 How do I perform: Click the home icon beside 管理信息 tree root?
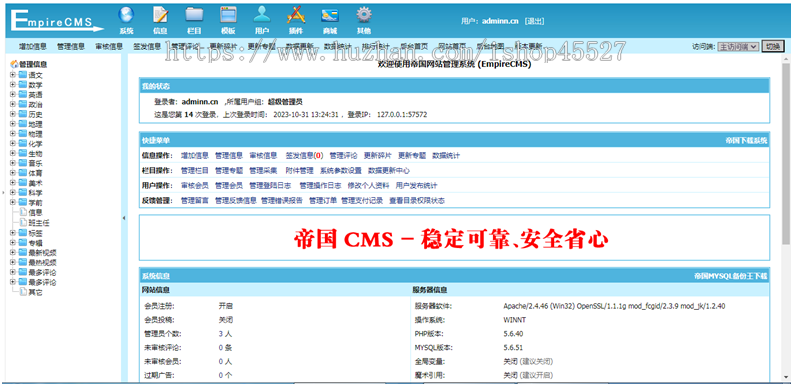14,64
